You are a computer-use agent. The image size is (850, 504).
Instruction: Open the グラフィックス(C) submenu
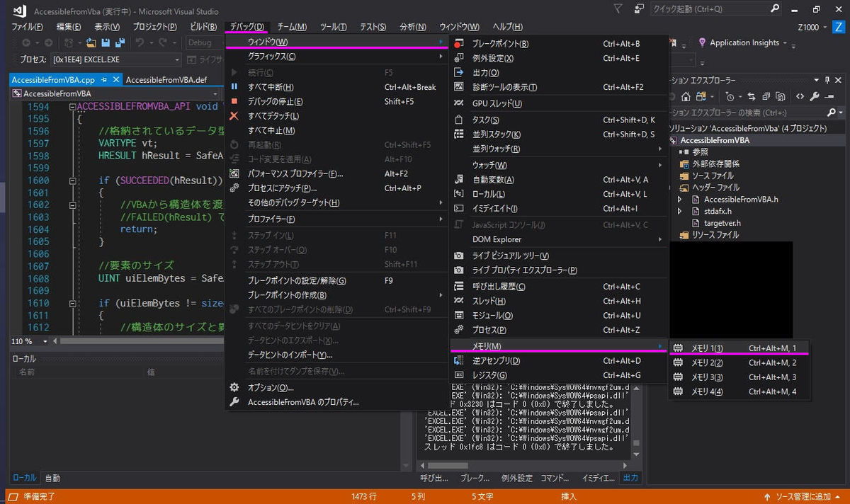(337, 56)
